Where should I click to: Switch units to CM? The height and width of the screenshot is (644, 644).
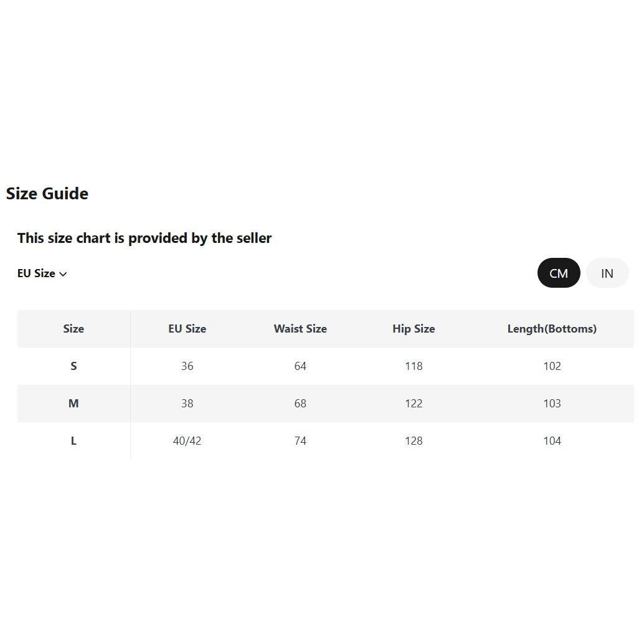click(x=559, y=273)
